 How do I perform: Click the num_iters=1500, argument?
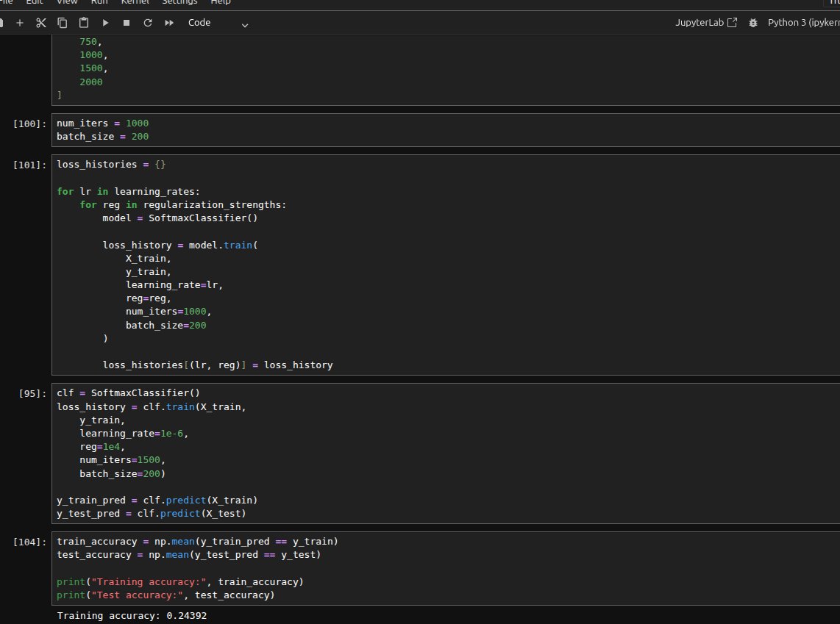tap(122, 460)
